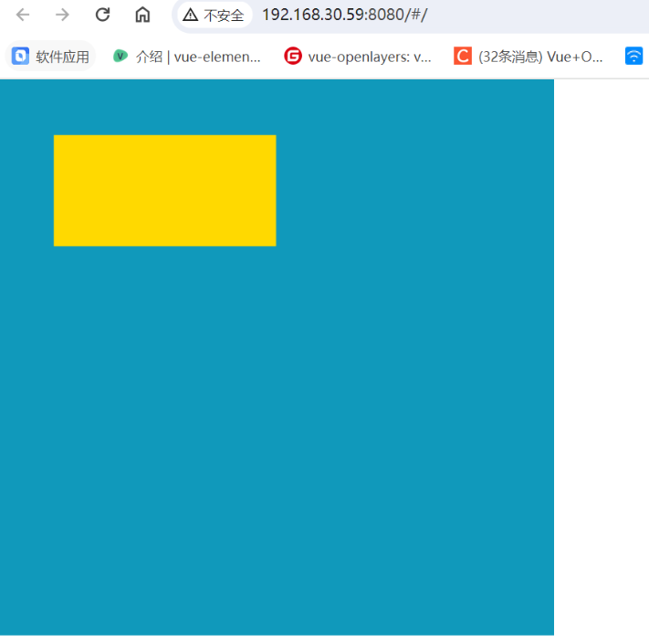The width and height of the screenshot is (649, 644).
Task: Open the 软件应用 bookmark
Action: click(50, 57)
